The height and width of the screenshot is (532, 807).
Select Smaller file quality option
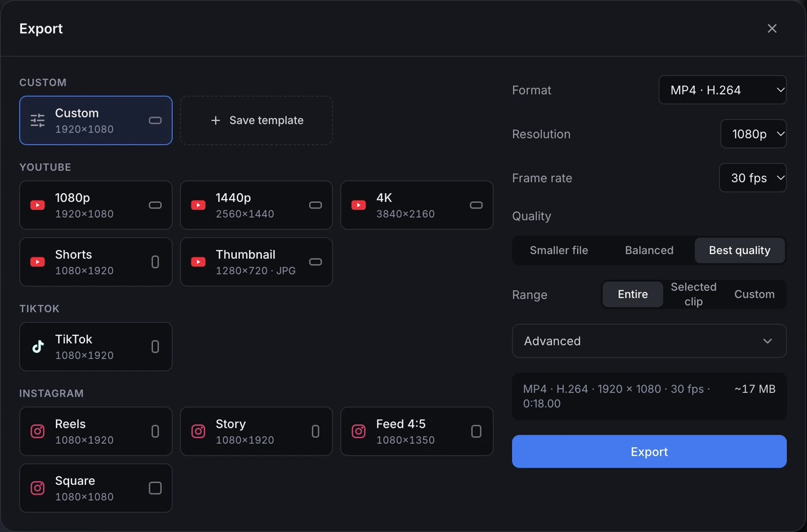coord(559,250)
